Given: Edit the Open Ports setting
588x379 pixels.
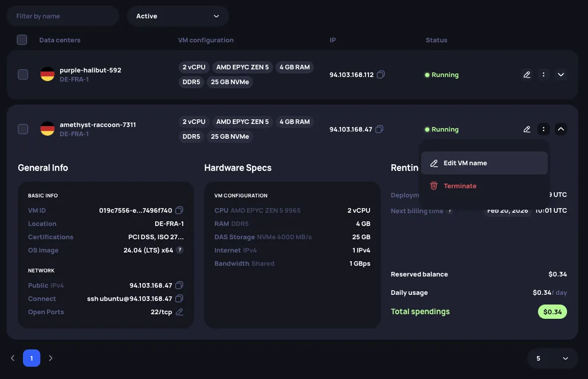Looking at the screenshot, I should (179, 312).
